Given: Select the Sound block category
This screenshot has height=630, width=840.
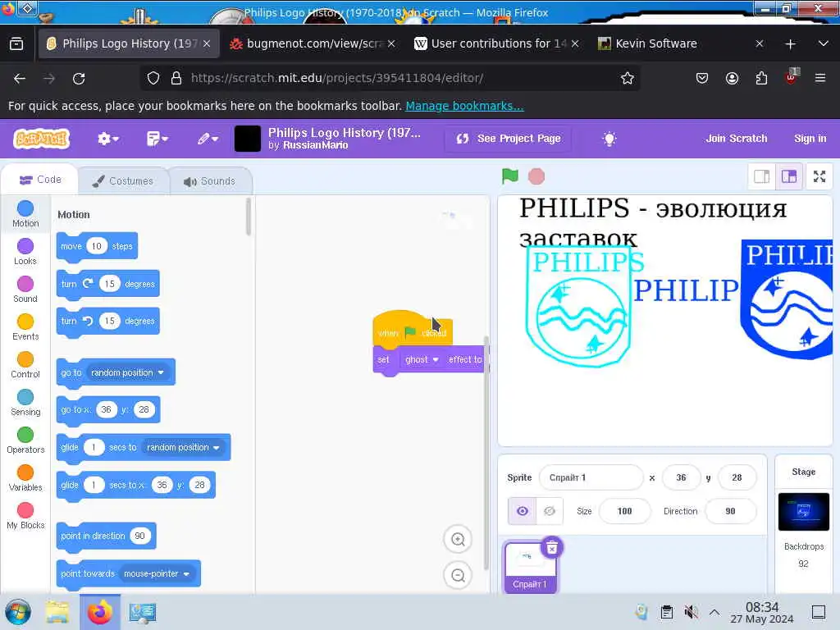Looking at the screenshot, I should point(25,290).
